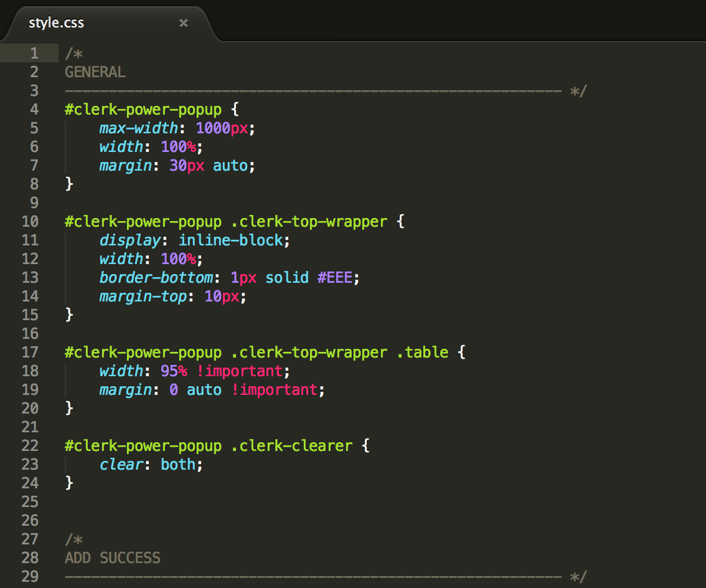
Task: Click the ADD SUCCESS comment heading
Action: (112, 558)
